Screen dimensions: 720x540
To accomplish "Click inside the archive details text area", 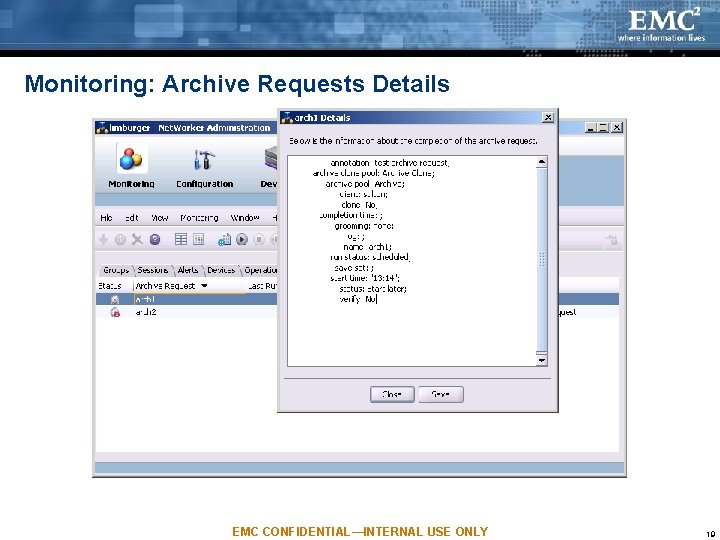I will 412,261.
